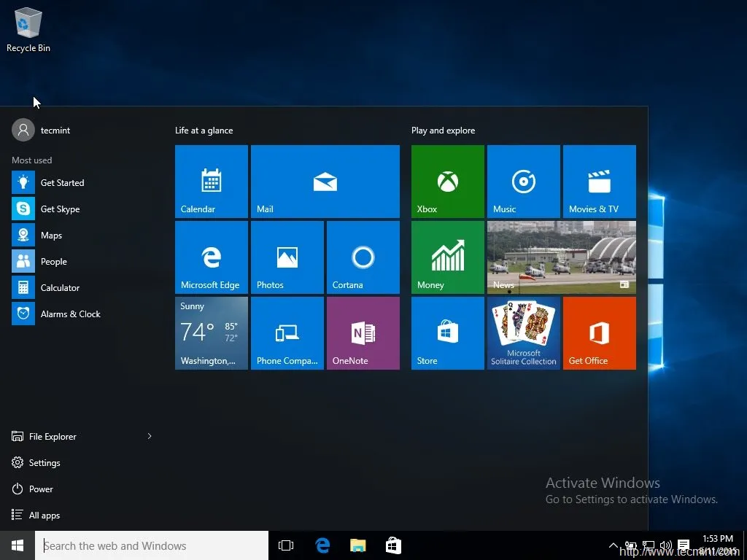
Task: Expand the File Explorer jump list arrow
Action: coord(150,436)
